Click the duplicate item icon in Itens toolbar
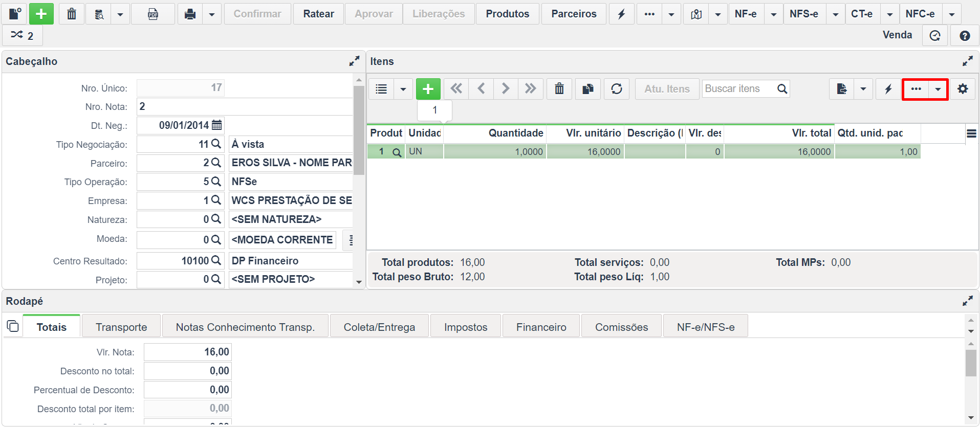 pyautogui.click(x=588, y=89)
